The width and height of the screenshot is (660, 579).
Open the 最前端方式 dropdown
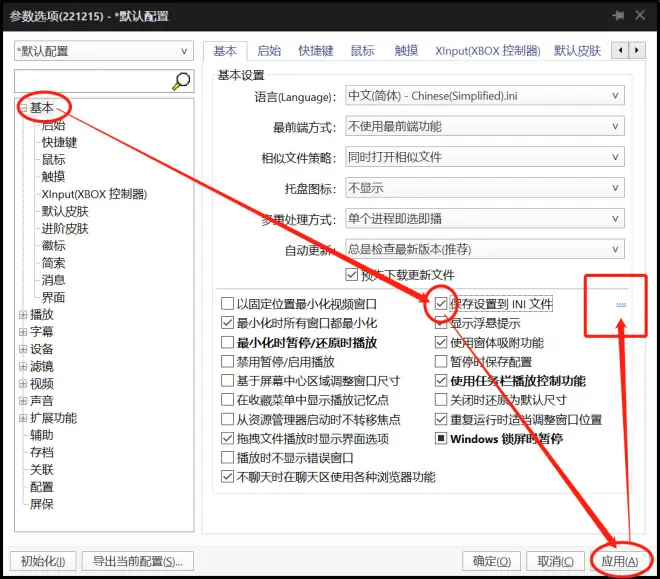tap(485, 126)
